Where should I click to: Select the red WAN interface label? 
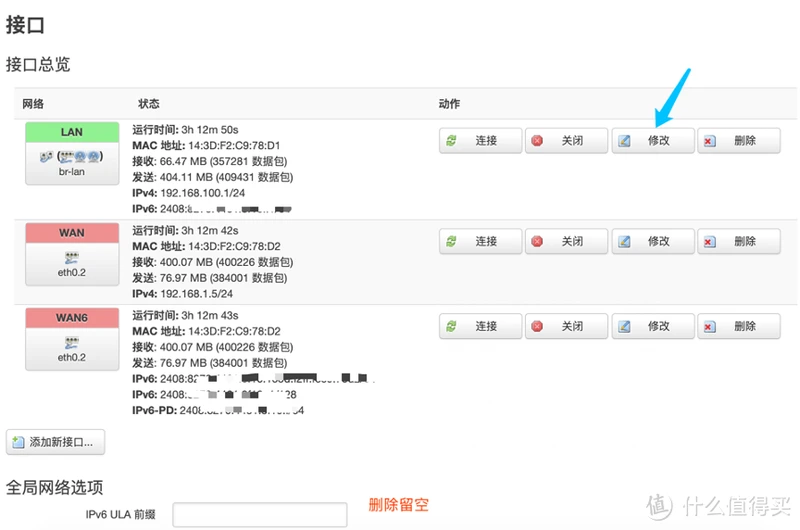point(72,233)
